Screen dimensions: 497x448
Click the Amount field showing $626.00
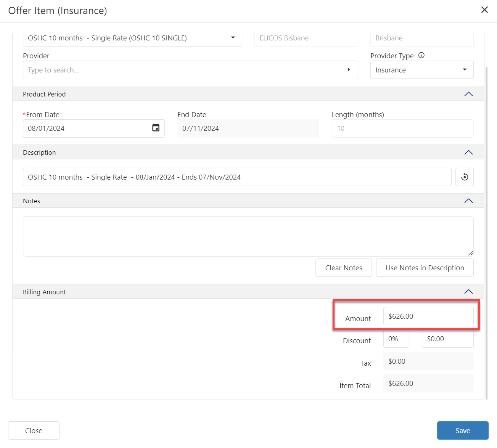pos(428,316)
